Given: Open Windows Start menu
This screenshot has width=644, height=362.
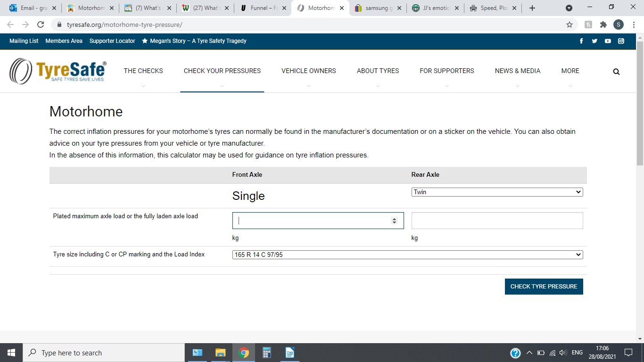Looking at the screenshot, I should (x=11, y=353).
